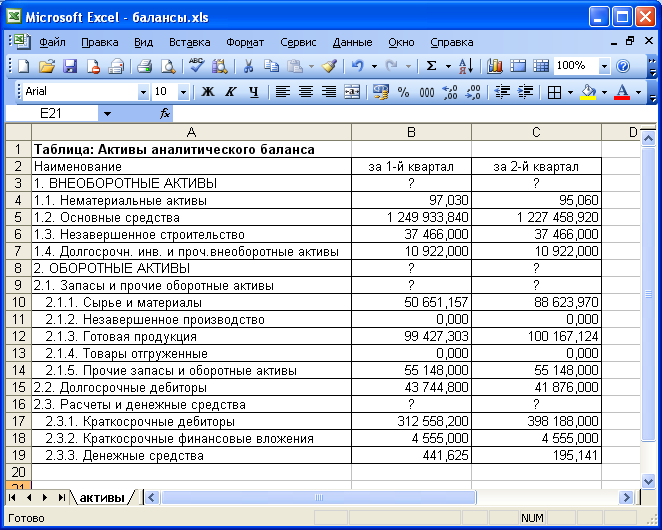
Task: Select column C header
Action: pyautogui.click(x=536, y=133)
